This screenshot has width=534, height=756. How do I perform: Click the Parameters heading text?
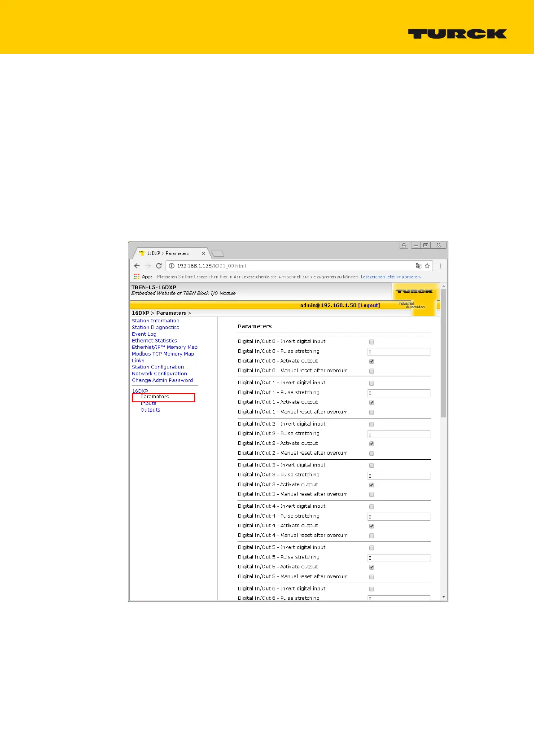(x=254, y=326)
